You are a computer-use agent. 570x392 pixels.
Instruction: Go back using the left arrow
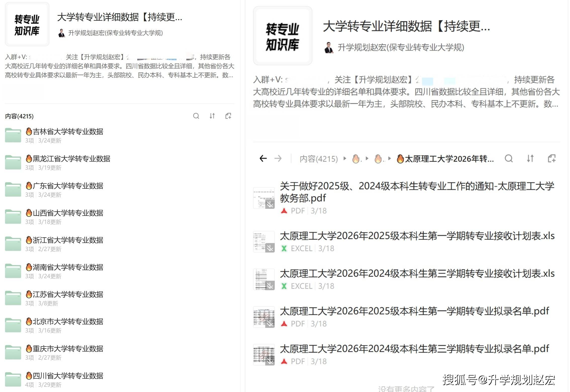pyautogui.click(x=263, y=159)
